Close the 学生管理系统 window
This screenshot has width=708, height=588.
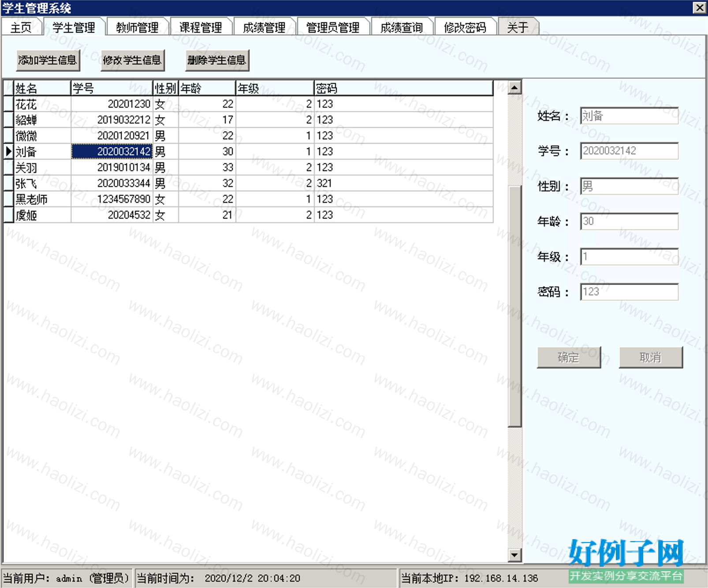pyautogui.click(x=700, y=7)
